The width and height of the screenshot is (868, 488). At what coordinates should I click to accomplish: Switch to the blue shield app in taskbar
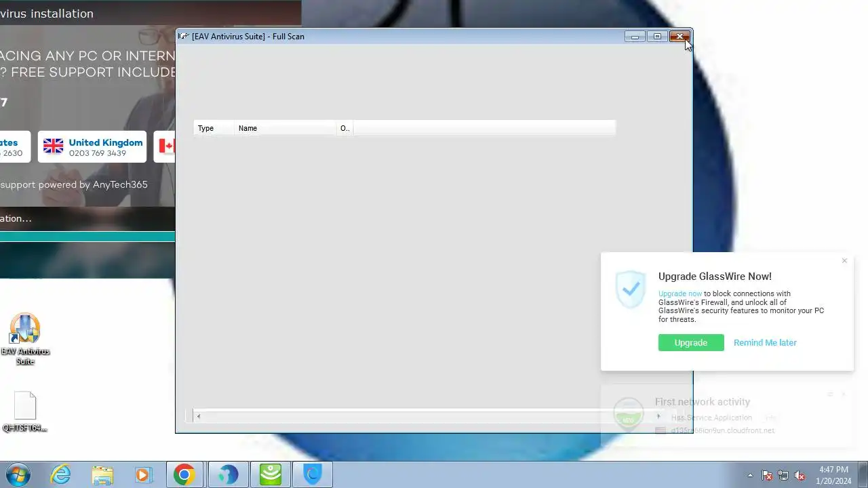click(x=313, y=475)
